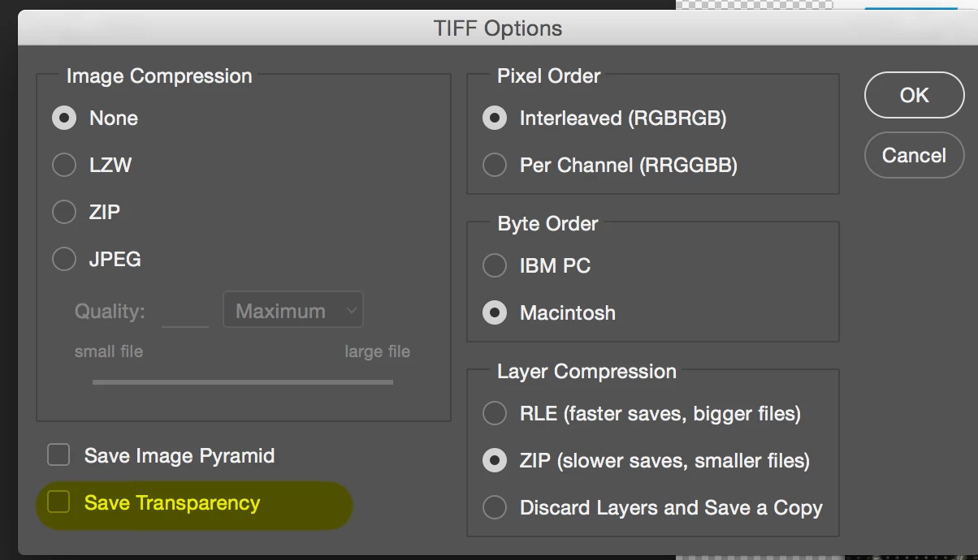Image resolution: width=978 pixels, height=560 pixels.
Task: Select RLE faster saves layer compression
Action: pyautogui.click(x=495, y=413)
